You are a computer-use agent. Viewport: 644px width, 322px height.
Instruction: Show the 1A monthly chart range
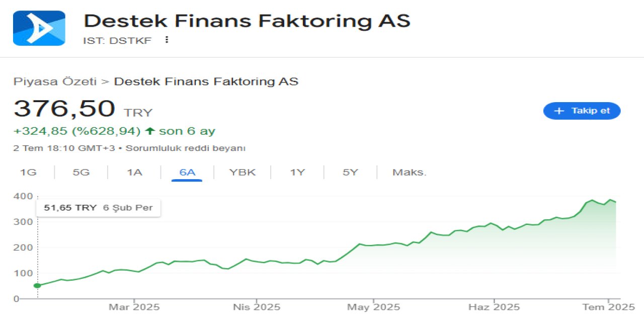tap(134, 172)
